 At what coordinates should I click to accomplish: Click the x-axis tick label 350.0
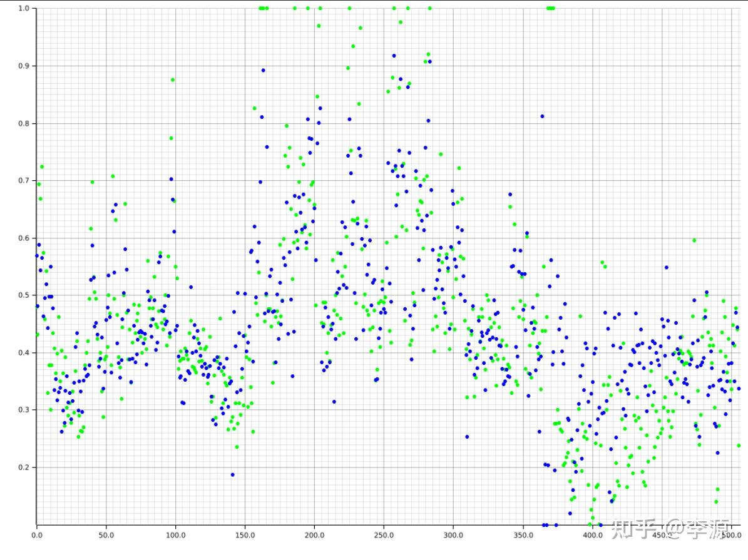pos(523,535)
